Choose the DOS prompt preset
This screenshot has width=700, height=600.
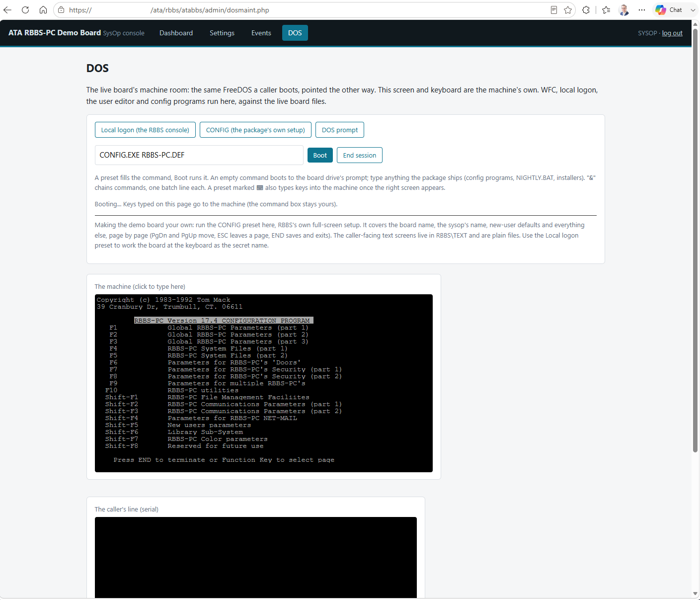(340, 130)
